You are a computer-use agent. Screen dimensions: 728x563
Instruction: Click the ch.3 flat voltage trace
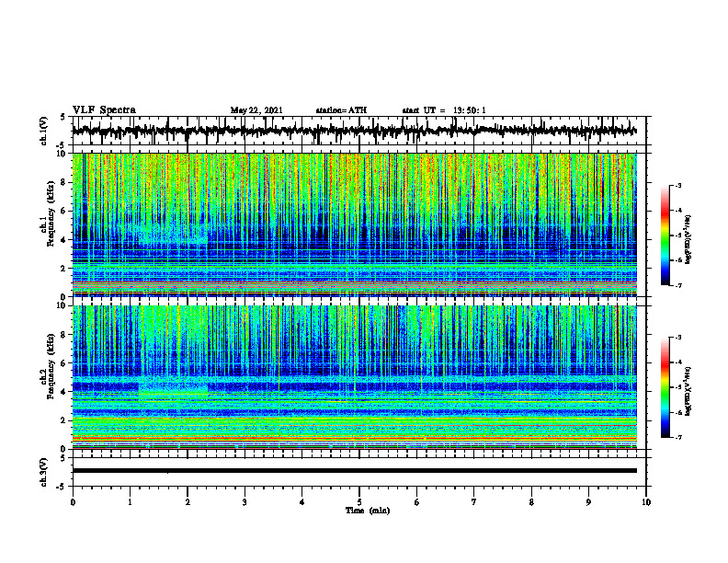(354, 471)
